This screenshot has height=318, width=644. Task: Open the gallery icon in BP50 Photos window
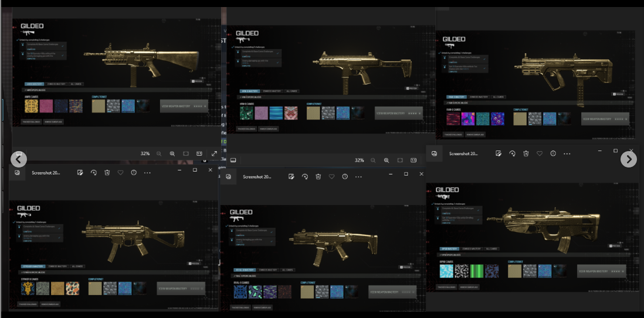point(434,153)
